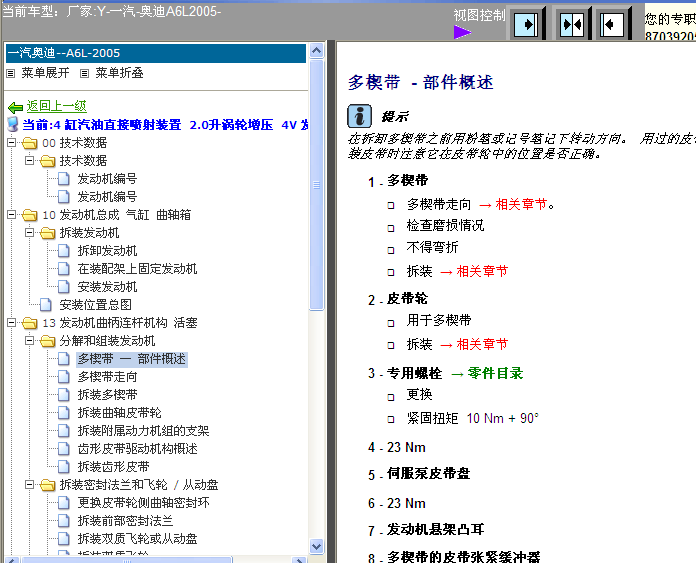Click the tree panel scroll up arrow
Image resolution: width=696 pixels, height=563 pixels.
316,51
